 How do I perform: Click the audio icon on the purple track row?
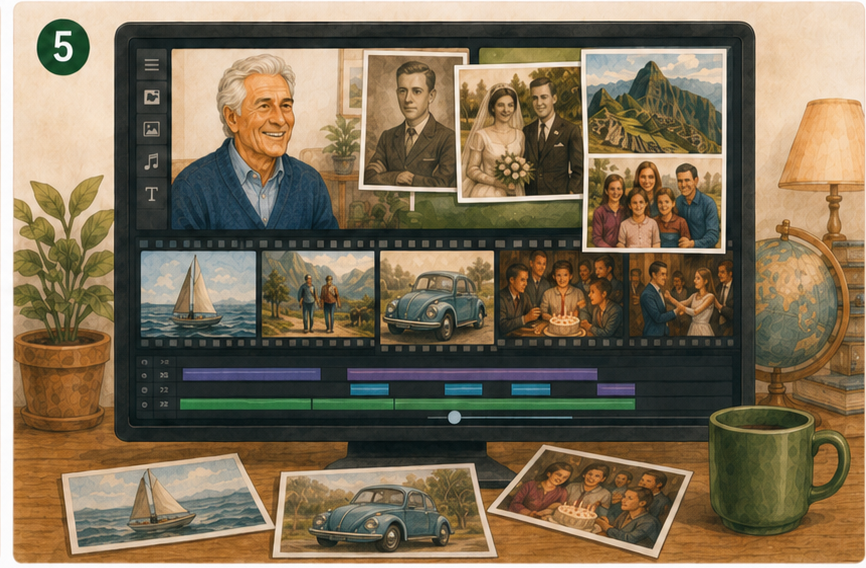click(x=163, y=375)
